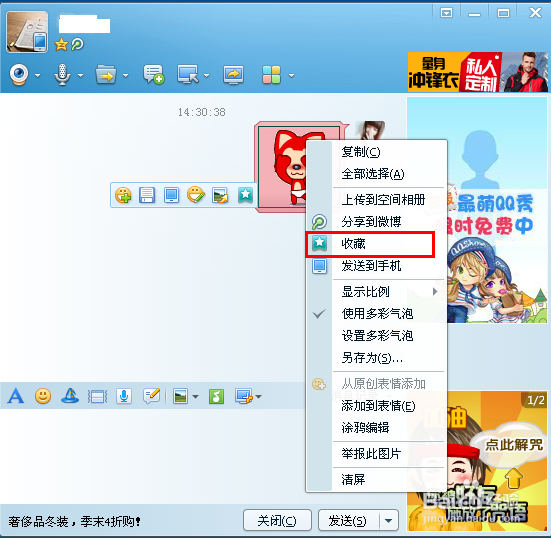Screen dimensions: 551x538
Task: Click 清屏 to clear the chat
Action: pos(377,480)
